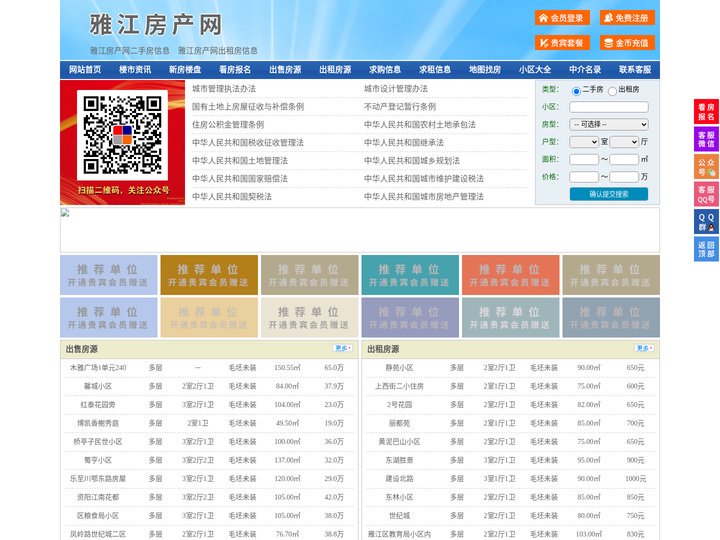
Task: Open 小区大全 in navigation bar
Action: tap(535, 70)
